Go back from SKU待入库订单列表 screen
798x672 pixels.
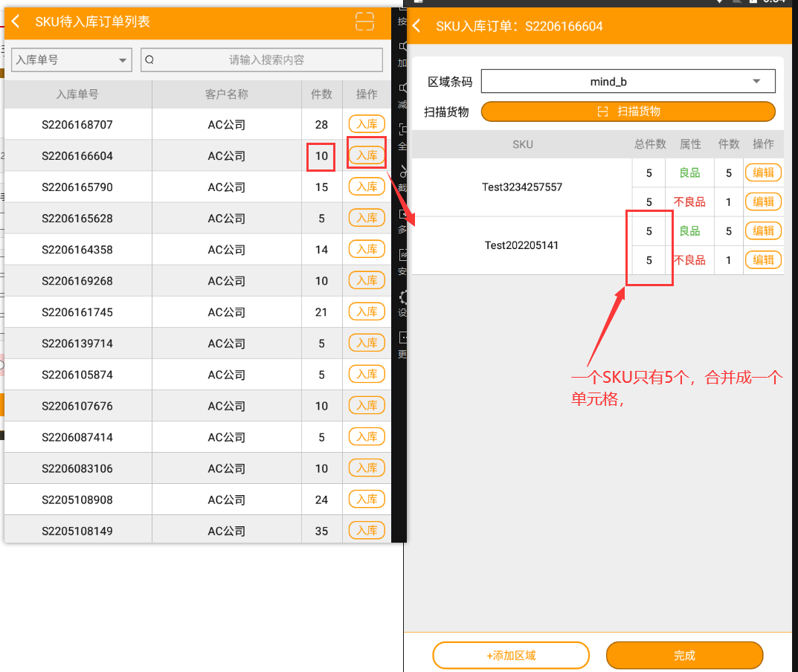click(x=16, y=22)
